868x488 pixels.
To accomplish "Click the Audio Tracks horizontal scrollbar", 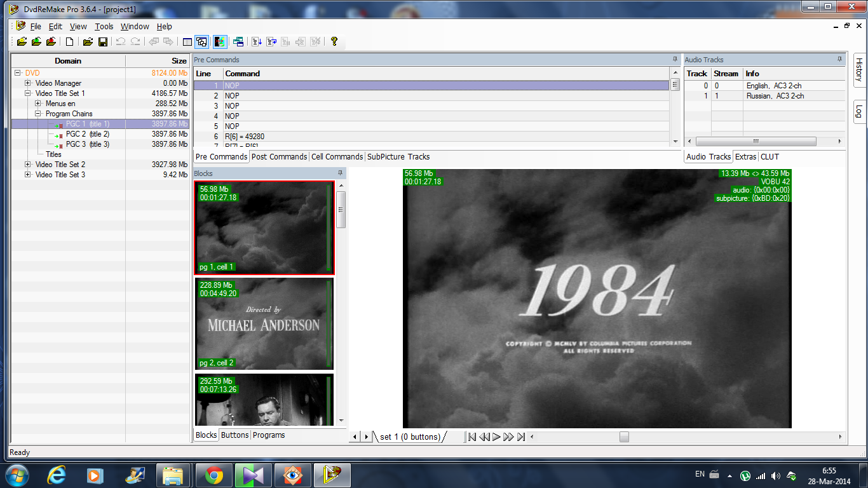I will click(x=765, y=141).
